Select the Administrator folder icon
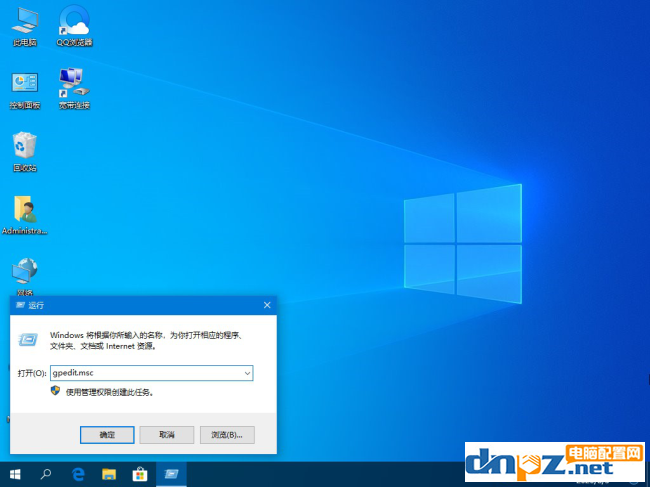The height and width of the screenshot is (487, 650). 25,215
